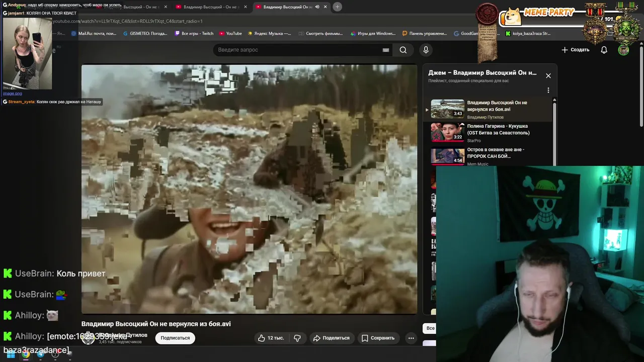The height and width of the screenshot is (362, 644).
Task: Open the 'Яндекс Музыка' bookmark
Action: 269,34
